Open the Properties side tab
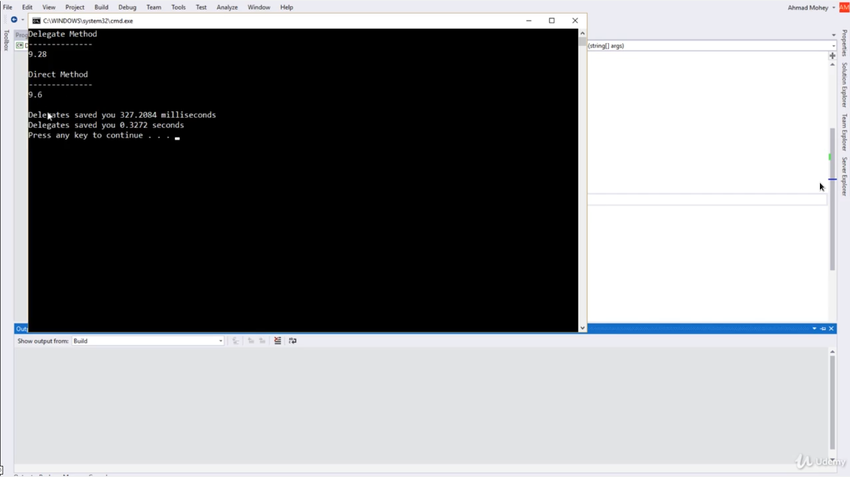This screenshot has width=850, height=477. coord(844,43)
